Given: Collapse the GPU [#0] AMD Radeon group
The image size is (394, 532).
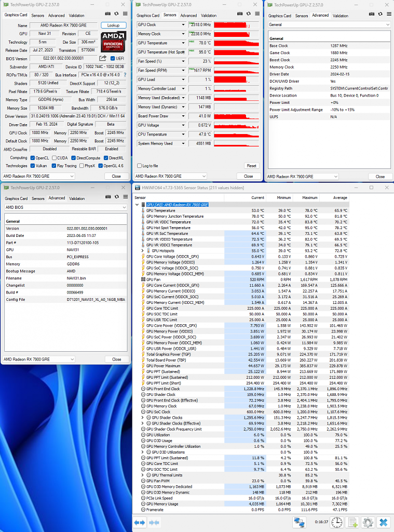Looking at the screenshot, I should [137, 205].
